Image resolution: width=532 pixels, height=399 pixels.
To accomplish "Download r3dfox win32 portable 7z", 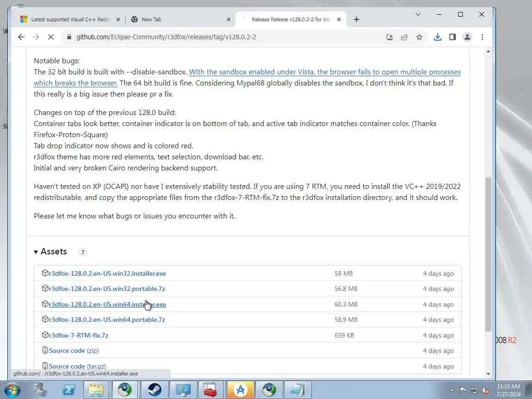I will coord(107,289).
